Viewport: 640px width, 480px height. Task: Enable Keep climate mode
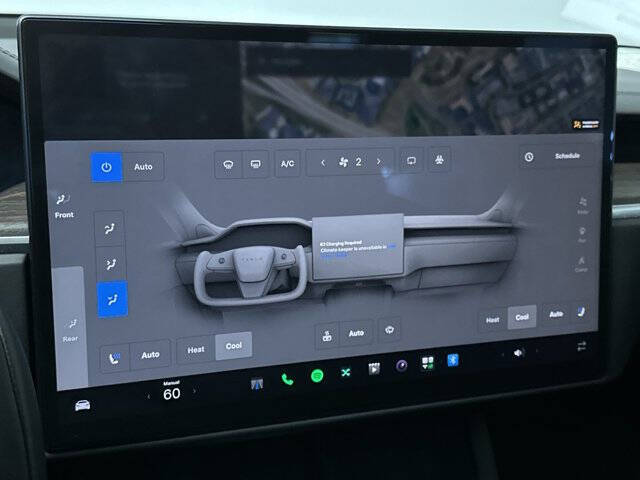point(583,205)
